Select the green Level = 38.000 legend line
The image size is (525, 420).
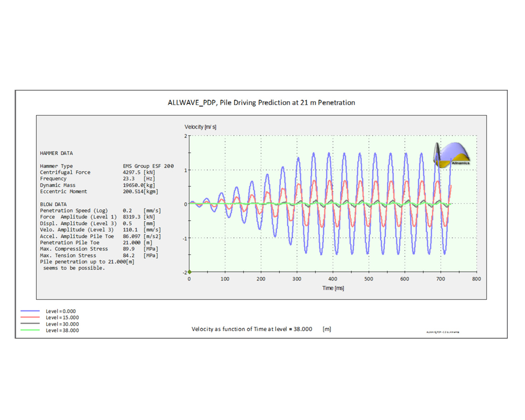pos(30,331)
